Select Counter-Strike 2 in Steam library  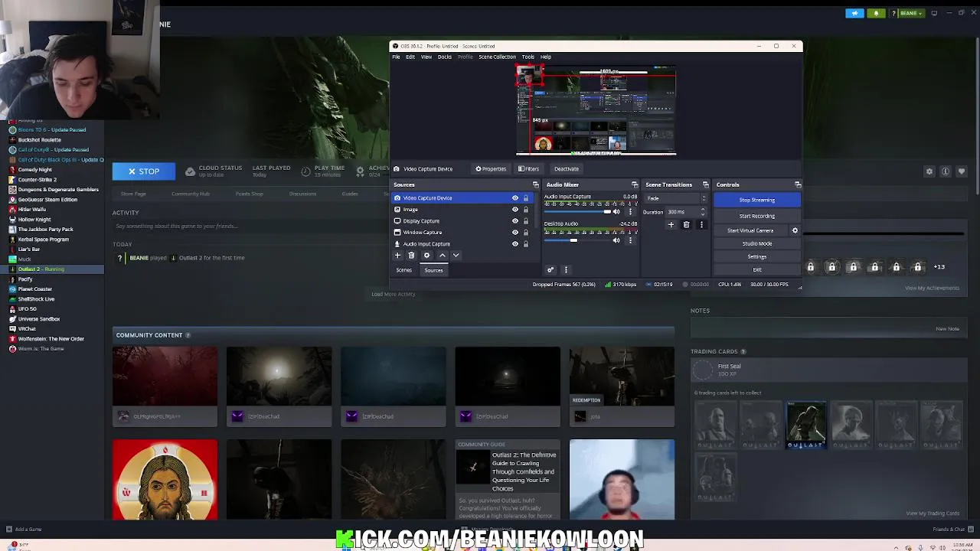coord(38,180)
